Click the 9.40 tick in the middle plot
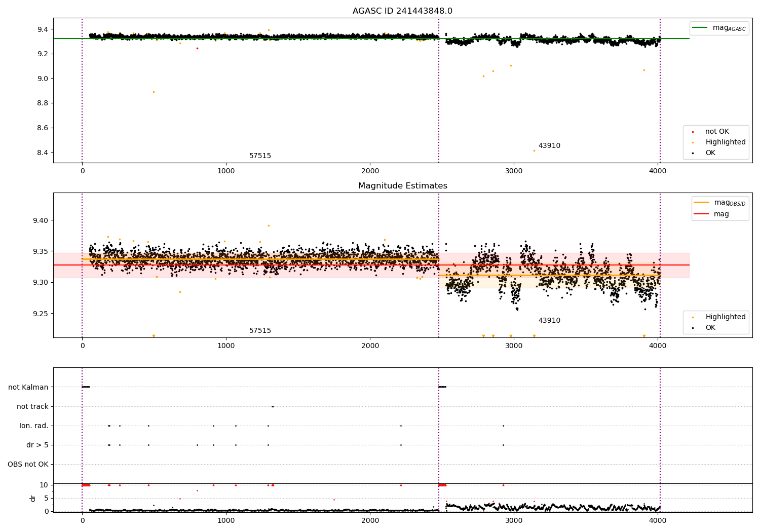The image size is (760, 532). tap(41, 220)
